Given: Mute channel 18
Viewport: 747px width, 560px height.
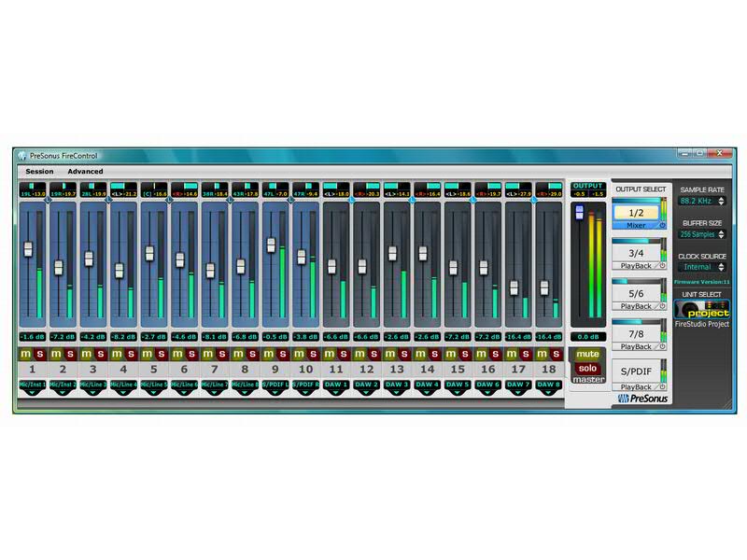Looking at the screenshot, I should (543, 354).
